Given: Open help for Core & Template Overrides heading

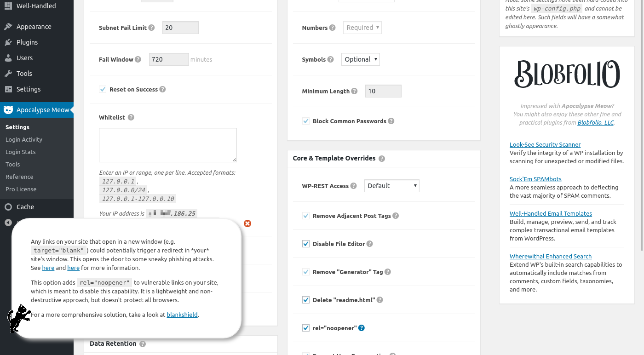Looking at the screenshot, I should (x=382, y=158).
